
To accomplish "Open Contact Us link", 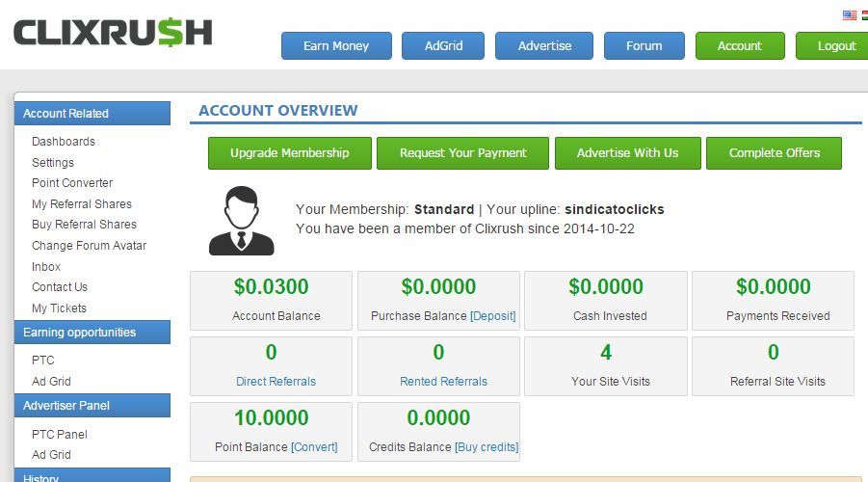I will pos(59,287).
